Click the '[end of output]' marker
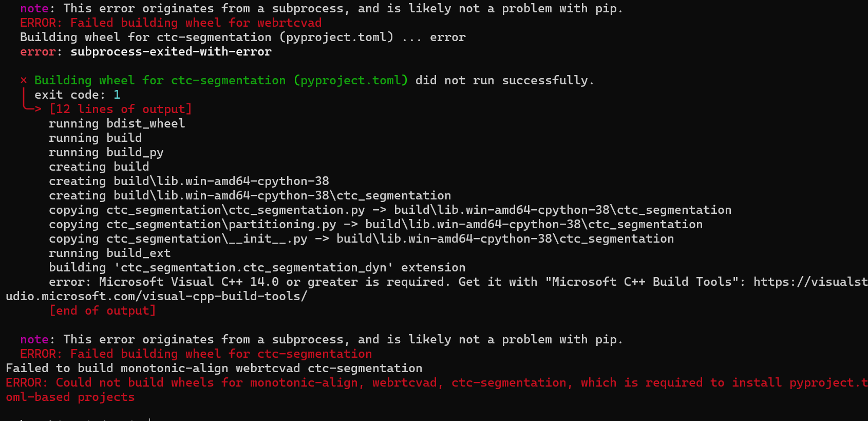 tap(103, 310)
